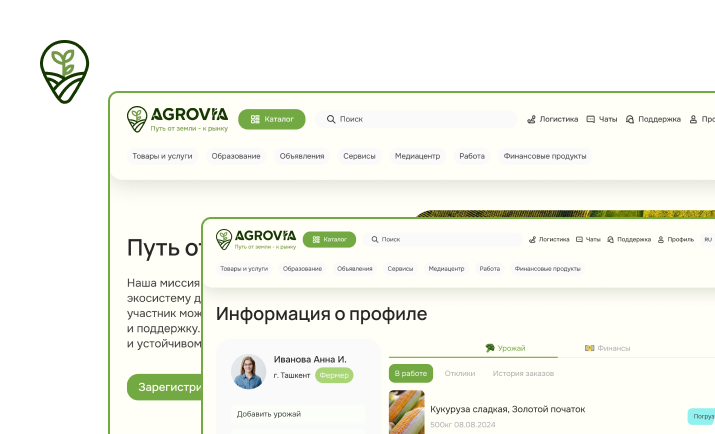
Task: Click Agrovia logo in front profile window
Action: tap(256, 239)
